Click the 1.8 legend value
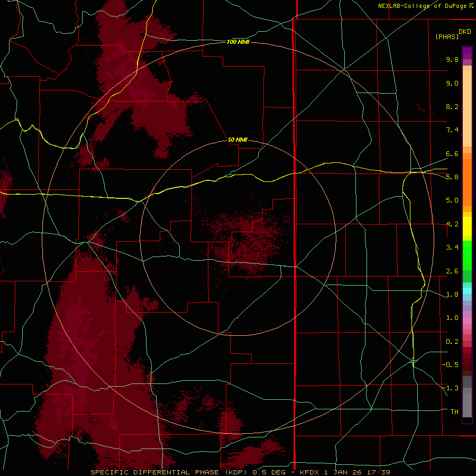 pyautogui.click(x=452, y=295)
